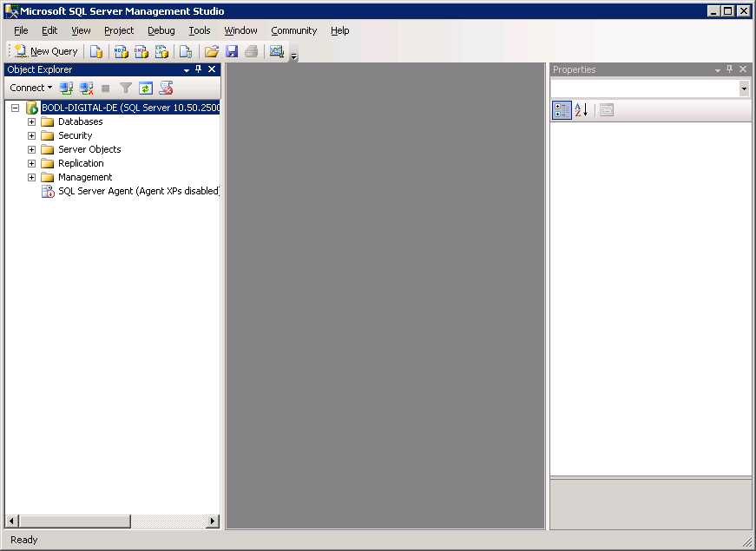Open the Community menu
The width and height of the screenshot is (756, 551).
(293, 30)
